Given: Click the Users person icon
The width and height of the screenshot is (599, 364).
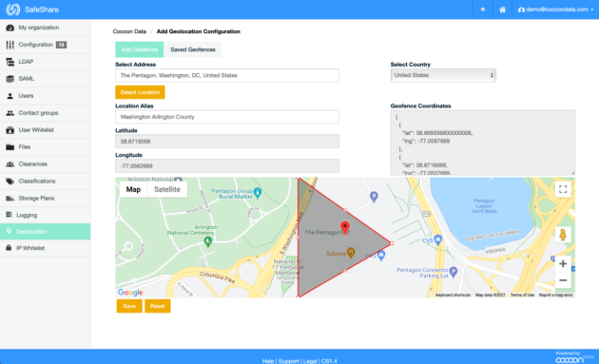Looking at the screenshot, I should 10,96.
